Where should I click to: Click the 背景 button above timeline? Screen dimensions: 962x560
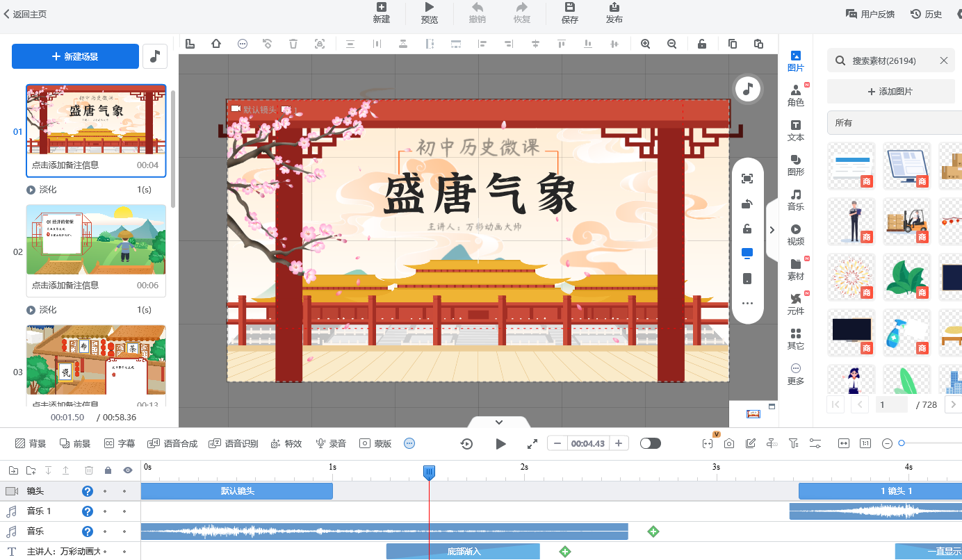(31, 443)
